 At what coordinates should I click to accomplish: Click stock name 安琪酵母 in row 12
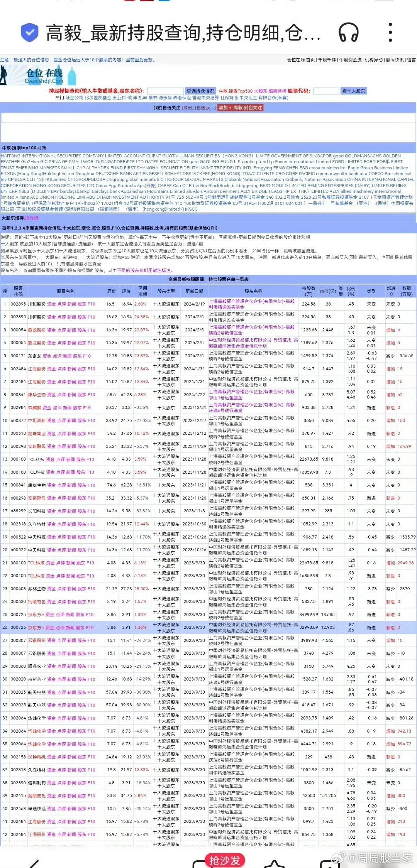(37, 446)
